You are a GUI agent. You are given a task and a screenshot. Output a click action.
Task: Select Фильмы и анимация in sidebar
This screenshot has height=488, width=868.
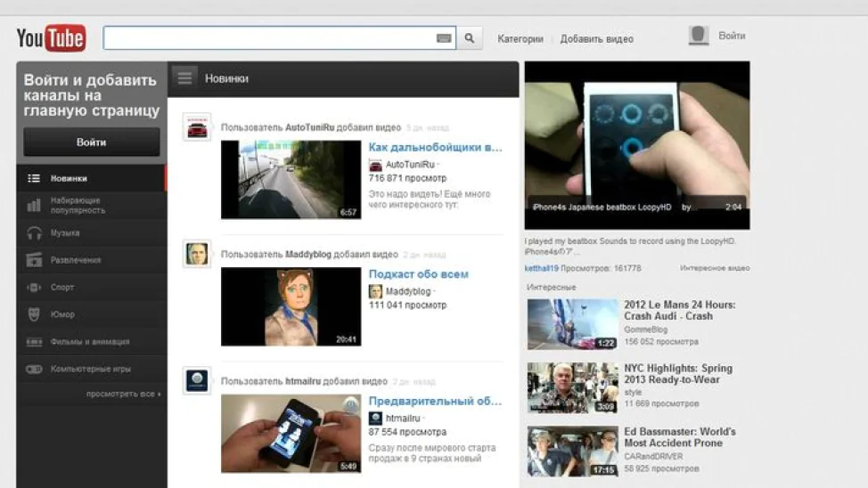pyautogui.click(x=91, y=342)
